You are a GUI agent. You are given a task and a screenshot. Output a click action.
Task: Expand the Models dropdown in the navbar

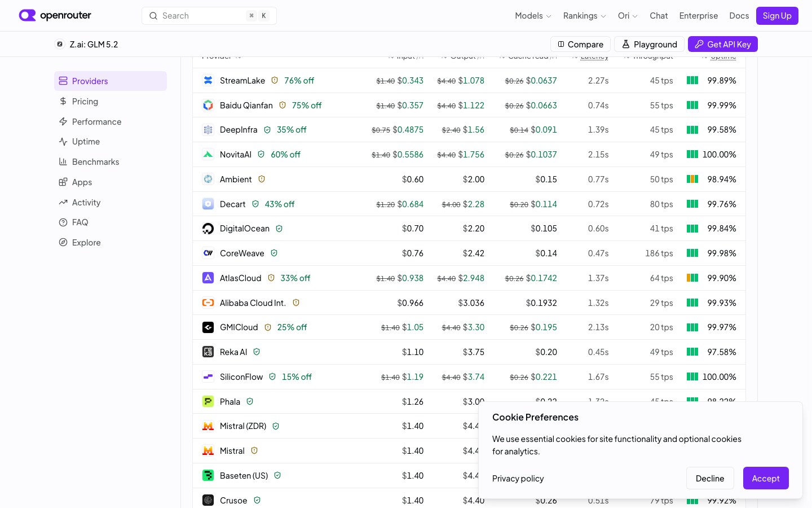pyautogui.click(x=533, y=16)
